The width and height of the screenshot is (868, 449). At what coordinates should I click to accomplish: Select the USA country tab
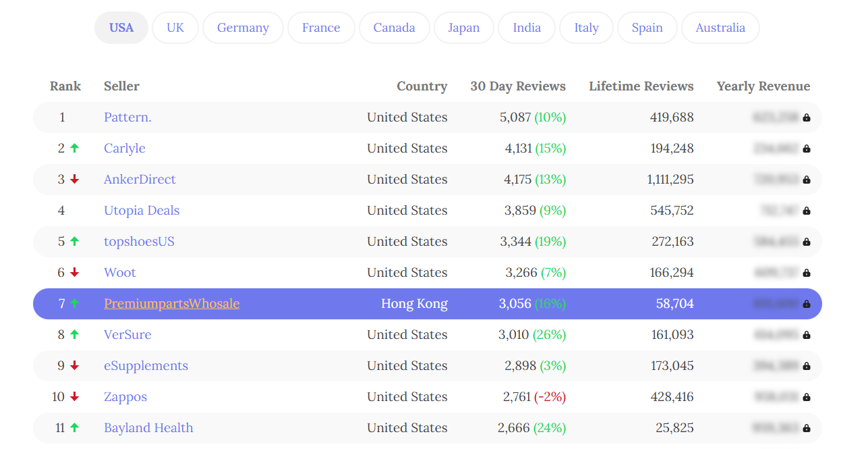tap(121, 28)
